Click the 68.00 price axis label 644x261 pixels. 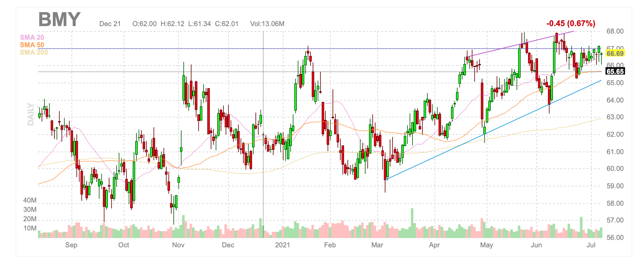click(615, 31)
